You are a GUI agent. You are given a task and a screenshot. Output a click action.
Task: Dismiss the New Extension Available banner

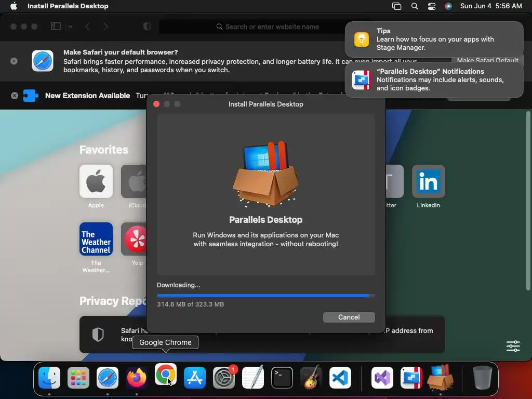pos(14,96)
